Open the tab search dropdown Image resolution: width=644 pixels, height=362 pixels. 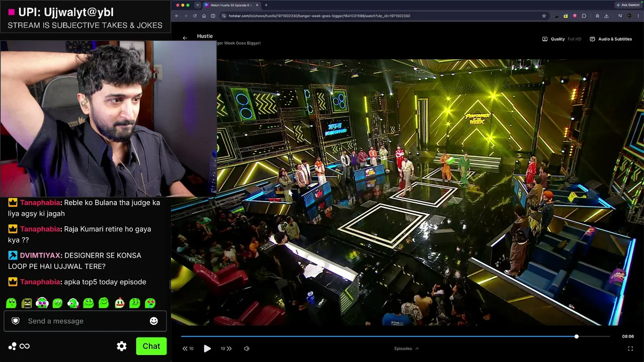[197, 5]
